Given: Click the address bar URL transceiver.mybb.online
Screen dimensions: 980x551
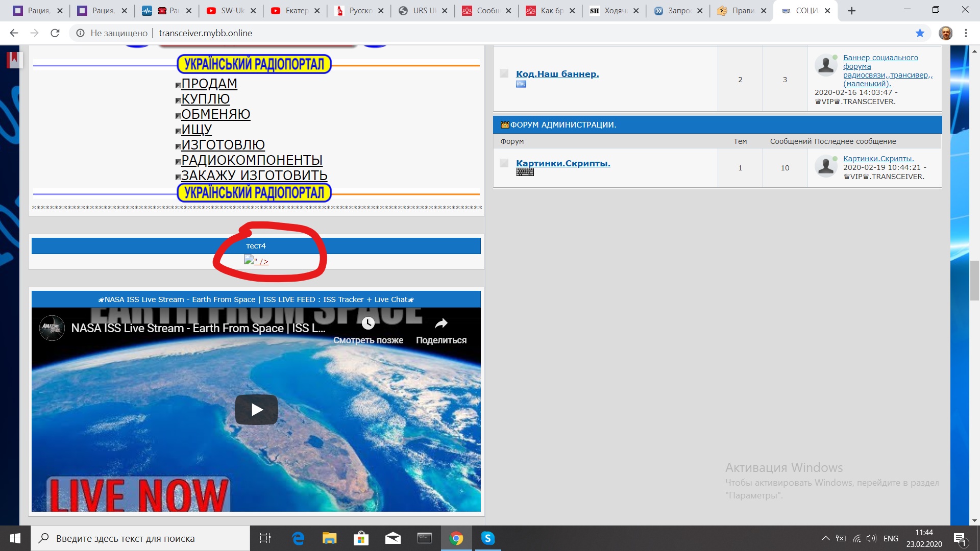Looking at the screenshot, I should 205,33.
